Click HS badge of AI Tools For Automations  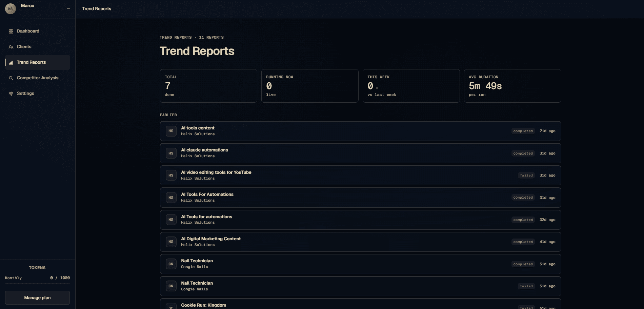(x=171, y=198)
